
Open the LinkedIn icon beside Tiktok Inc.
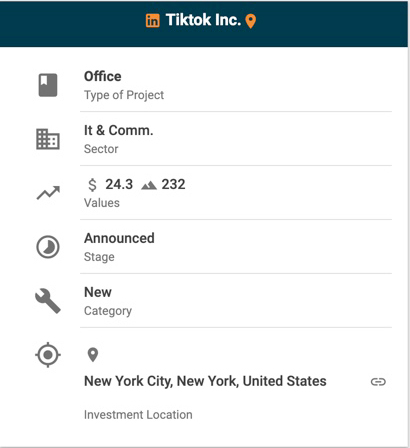(x=153, y=21)
